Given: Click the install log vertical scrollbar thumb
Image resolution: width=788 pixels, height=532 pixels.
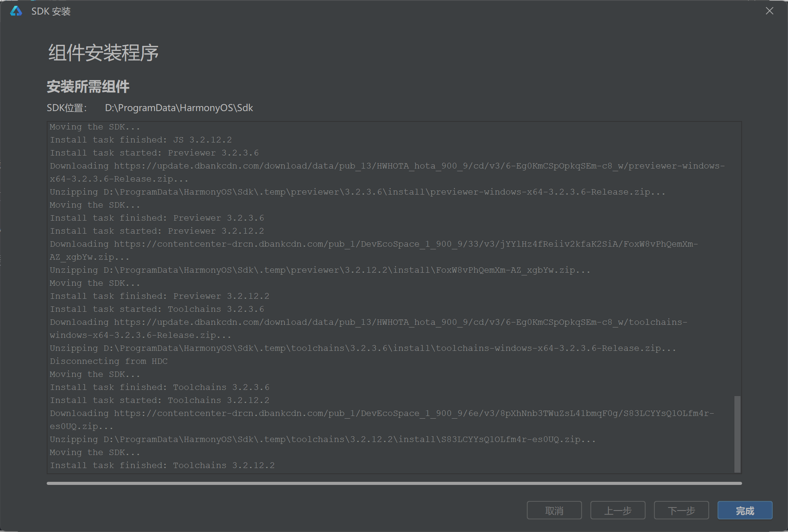Looking at the screenshot, I should point(737,434).
